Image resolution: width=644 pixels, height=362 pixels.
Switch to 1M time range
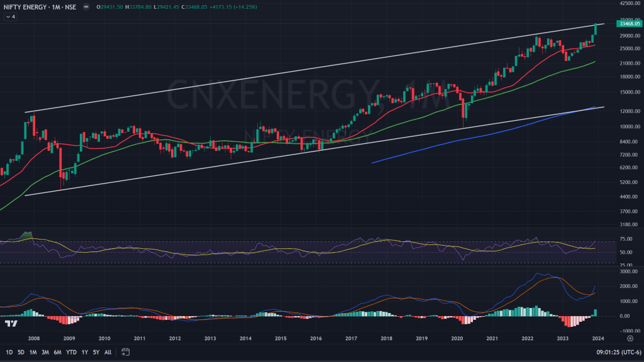pyautogui.click(x=33, y=352)
